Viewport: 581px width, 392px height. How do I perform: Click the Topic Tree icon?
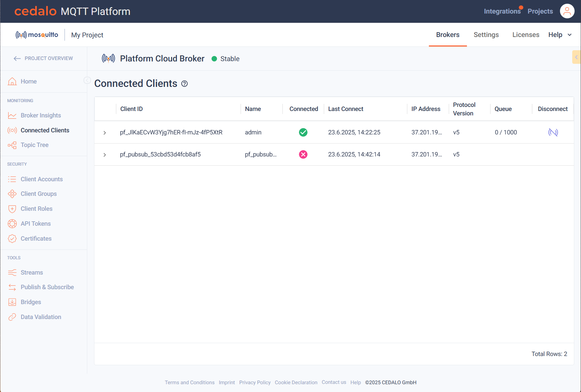tap(12, 145)
